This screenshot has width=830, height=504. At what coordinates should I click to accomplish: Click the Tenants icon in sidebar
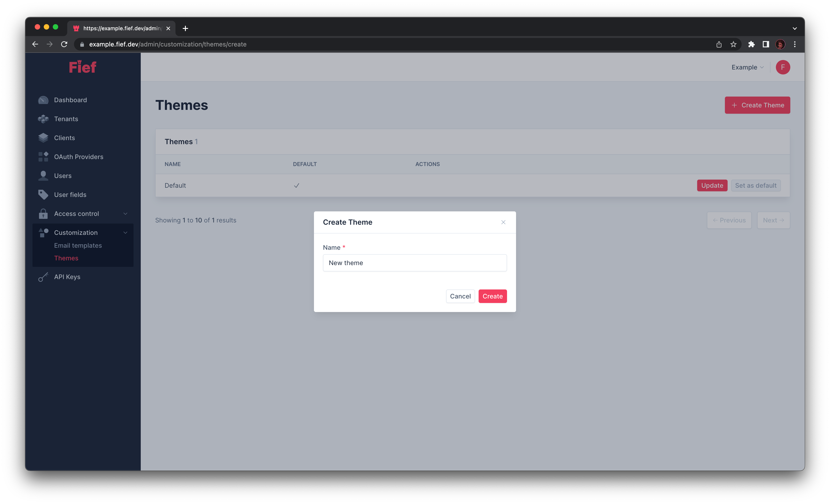pos(44,119)
